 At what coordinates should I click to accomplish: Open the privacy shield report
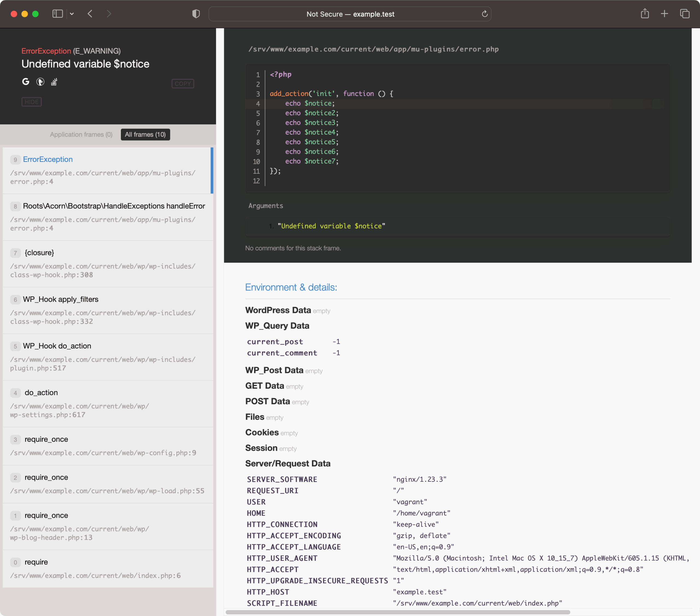click(196, 14)
